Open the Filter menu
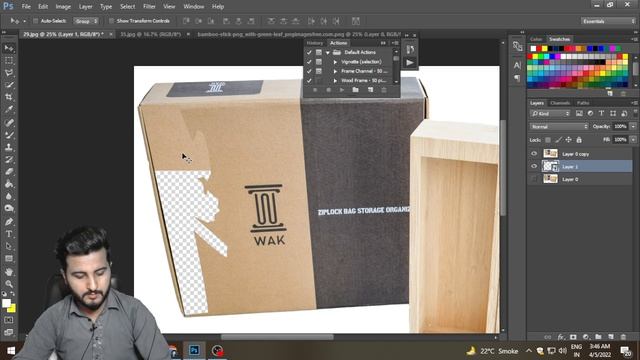Viewport: 640px width, 360px height. click(149, 7)
